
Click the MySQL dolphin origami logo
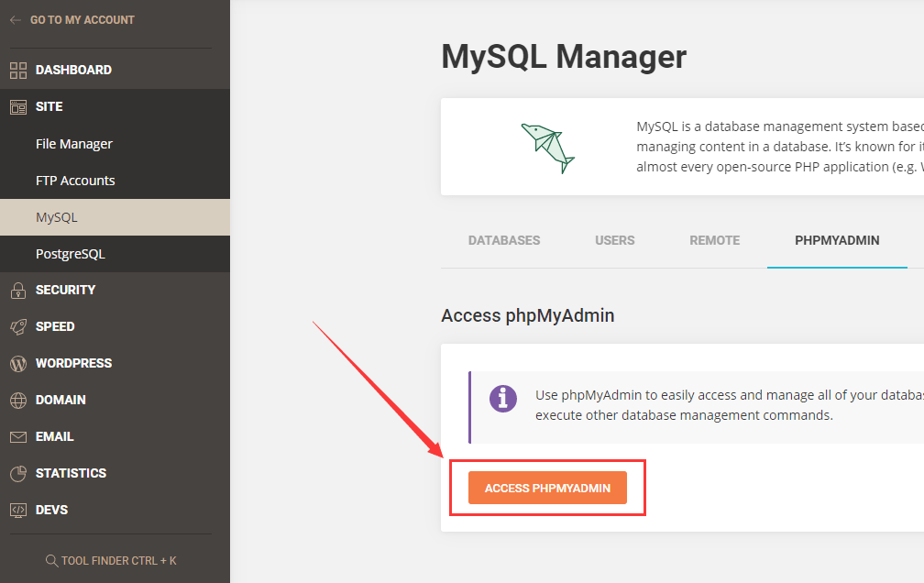click(x=547, y=148)
